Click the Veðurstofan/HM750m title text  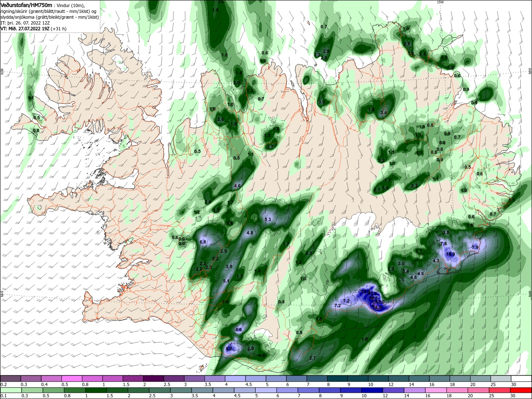coord(26,5)
